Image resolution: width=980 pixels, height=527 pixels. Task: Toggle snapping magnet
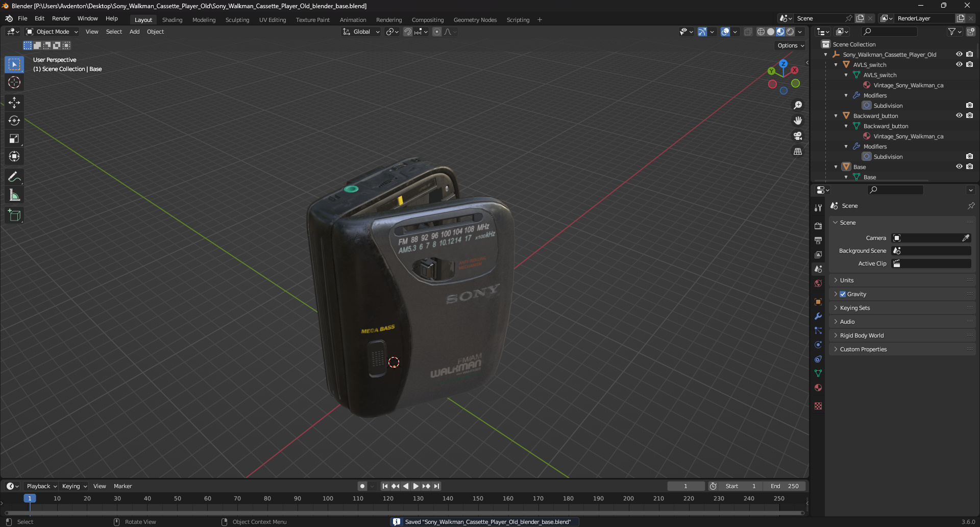click(408, 32)
